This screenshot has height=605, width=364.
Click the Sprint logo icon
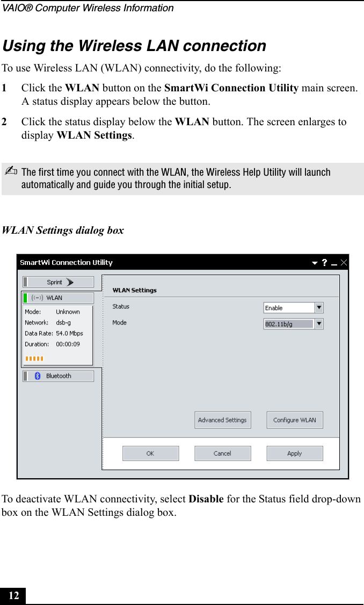69,282
